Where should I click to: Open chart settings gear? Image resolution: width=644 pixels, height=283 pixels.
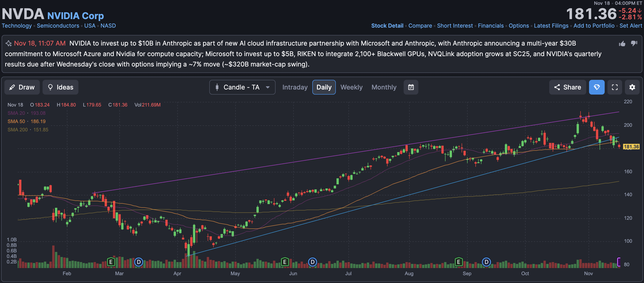pos(632,87)
